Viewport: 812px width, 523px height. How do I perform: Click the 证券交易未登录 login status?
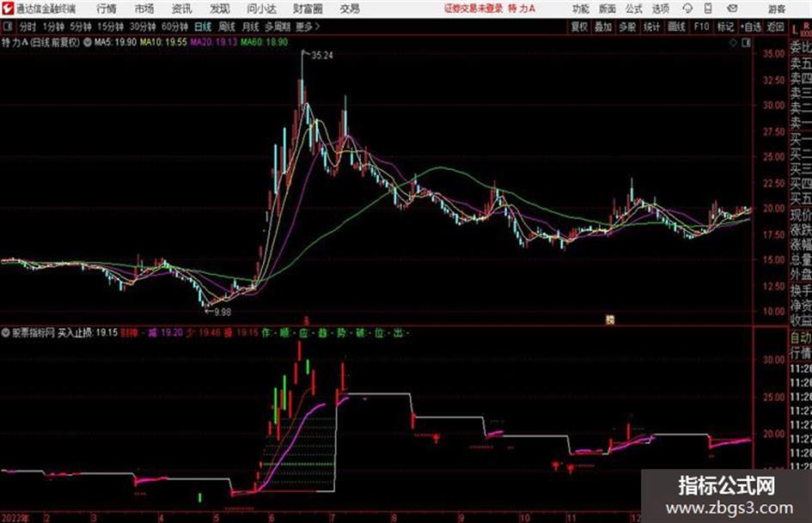click(x=473, y=9)
